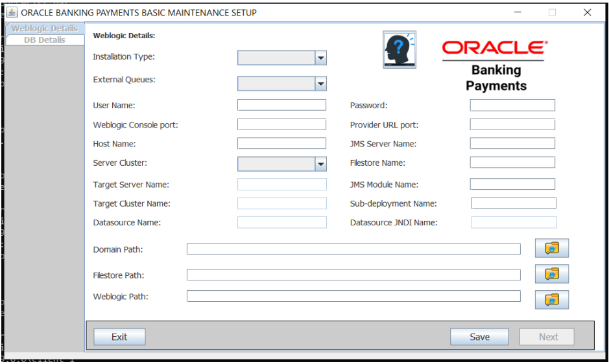609x364 pixels.
Task: Click the 'External Queues:' label
Action: [x=125, y=80]
